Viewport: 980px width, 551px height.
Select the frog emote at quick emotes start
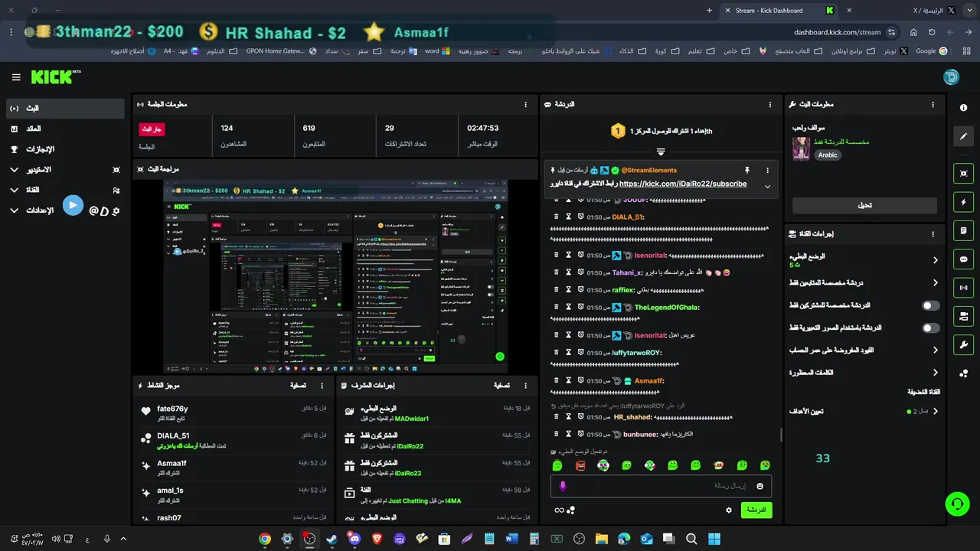[558, 465]
